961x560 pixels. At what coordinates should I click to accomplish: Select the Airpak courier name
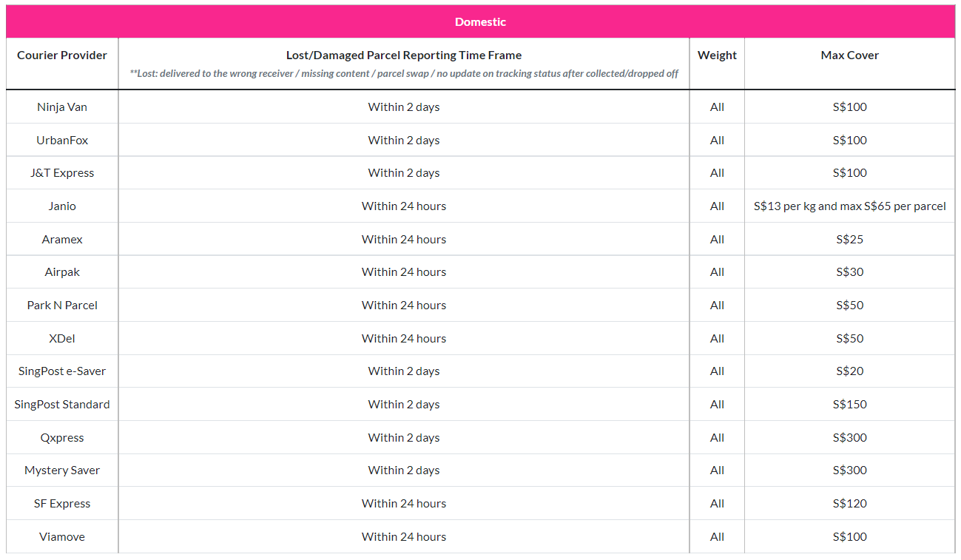[x=62, y=272]
